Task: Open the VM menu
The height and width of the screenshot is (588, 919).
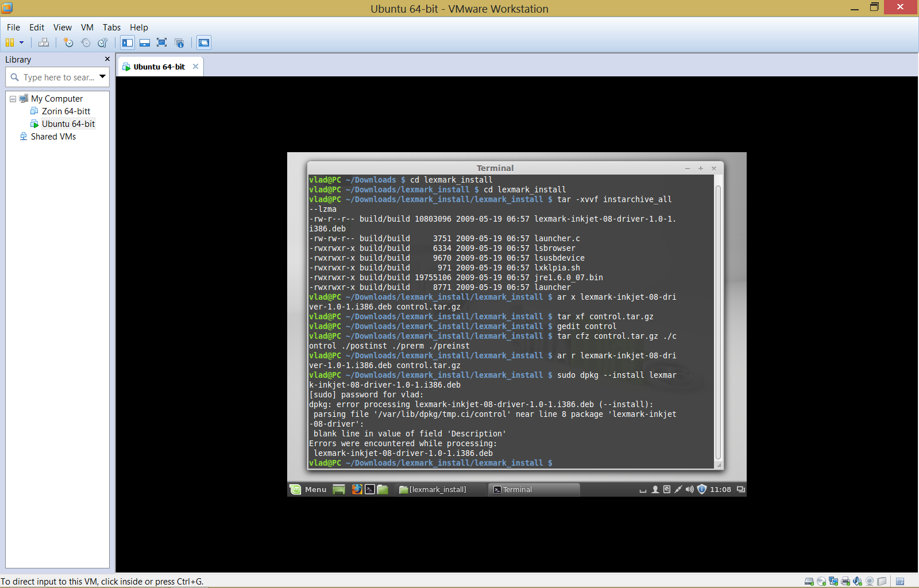Action: coord(87,28)
